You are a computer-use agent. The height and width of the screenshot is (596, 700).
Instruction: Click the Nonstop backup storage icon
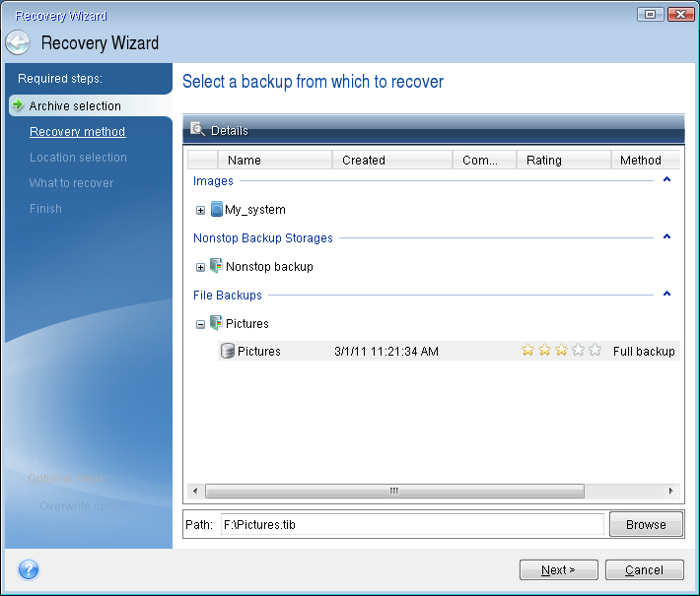click(x=216, y=266)
